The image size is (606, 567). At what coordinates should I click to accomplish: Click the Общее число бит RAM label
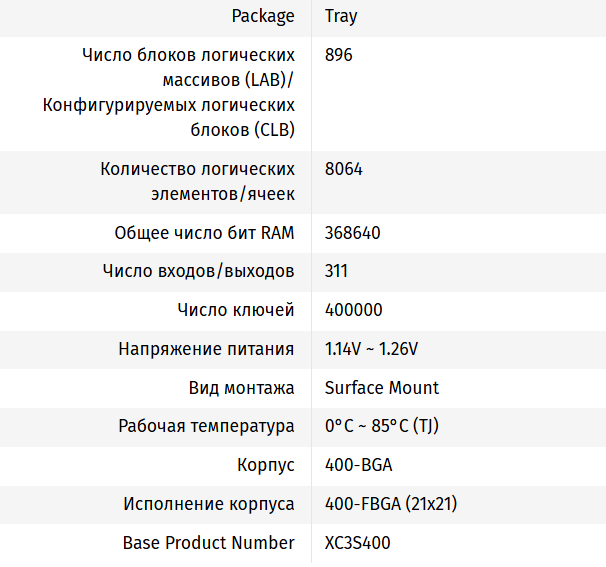tap(205, 233)
